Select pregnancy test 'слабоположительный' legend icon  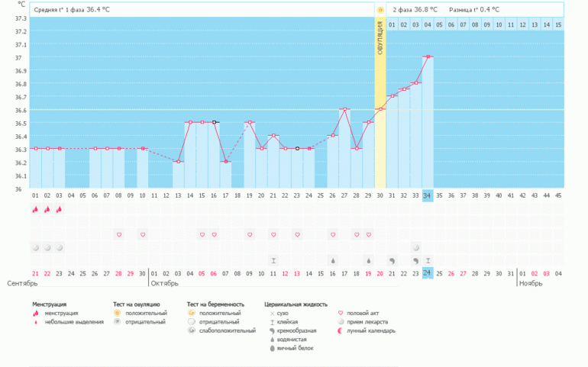(191, 331)
